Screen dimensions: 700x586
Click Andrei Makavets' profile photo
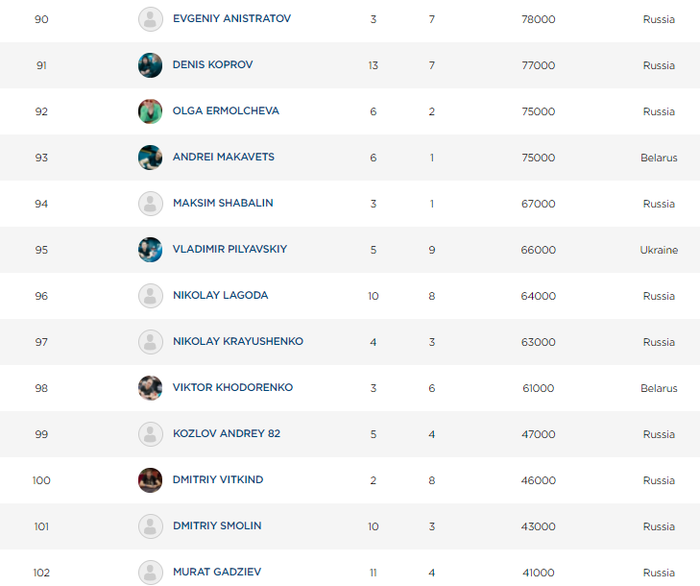tap(150, 157)
